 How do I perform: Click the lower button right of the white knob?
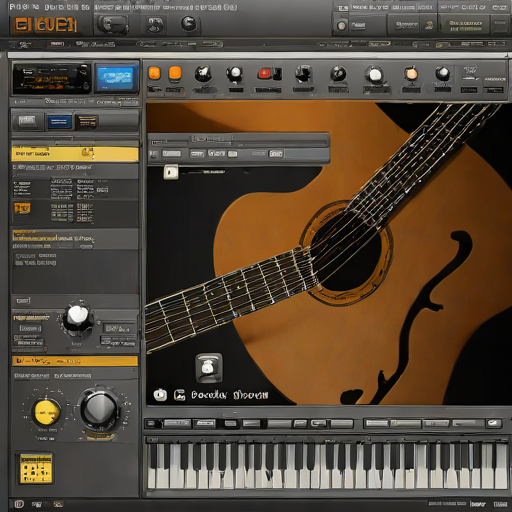pyautogui.click(x=118, y=341)
